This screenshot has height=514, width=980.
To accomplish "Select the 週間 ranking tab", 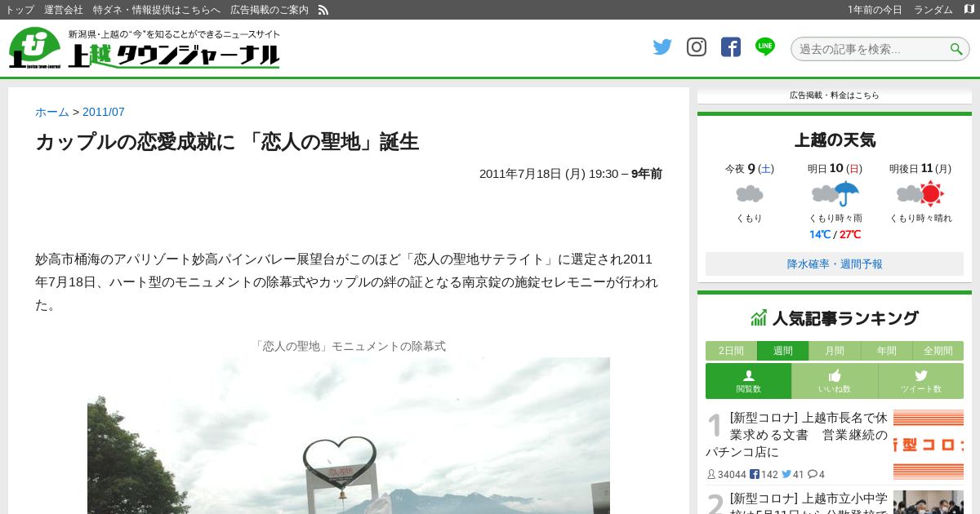I will point(782,351).
